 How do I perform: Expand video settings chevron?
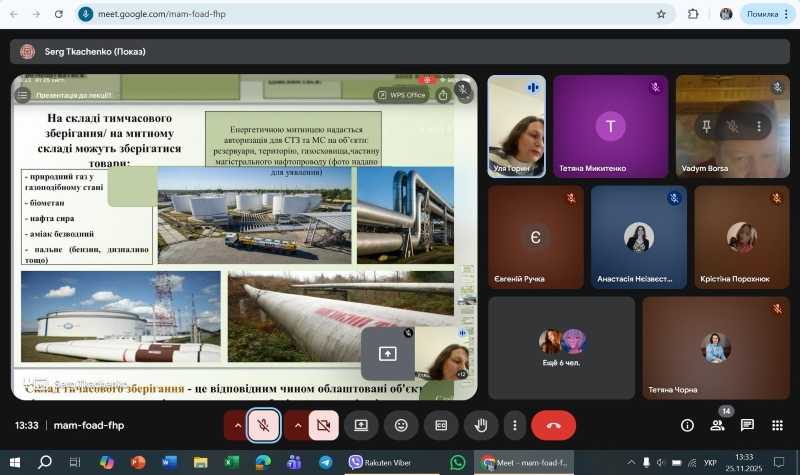(297, 425)
